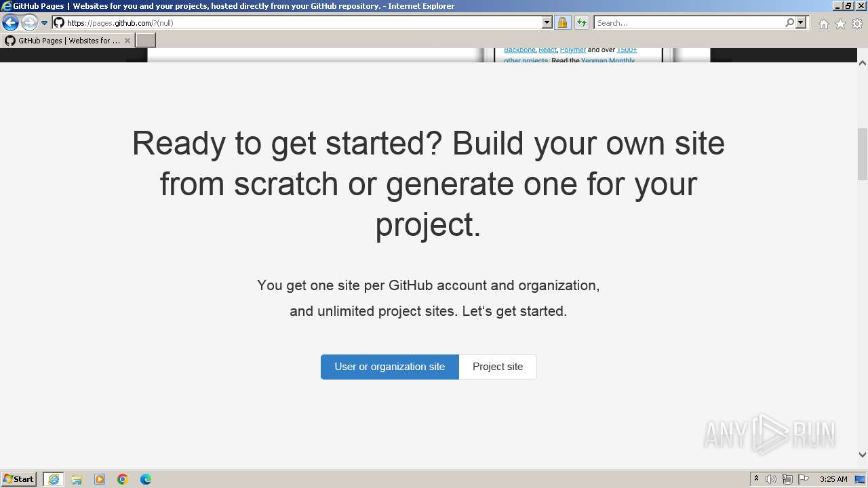Launch Microsoft Edge from taskbar
868x488 pixels.
pyautogui.click(x=146, y=479)
